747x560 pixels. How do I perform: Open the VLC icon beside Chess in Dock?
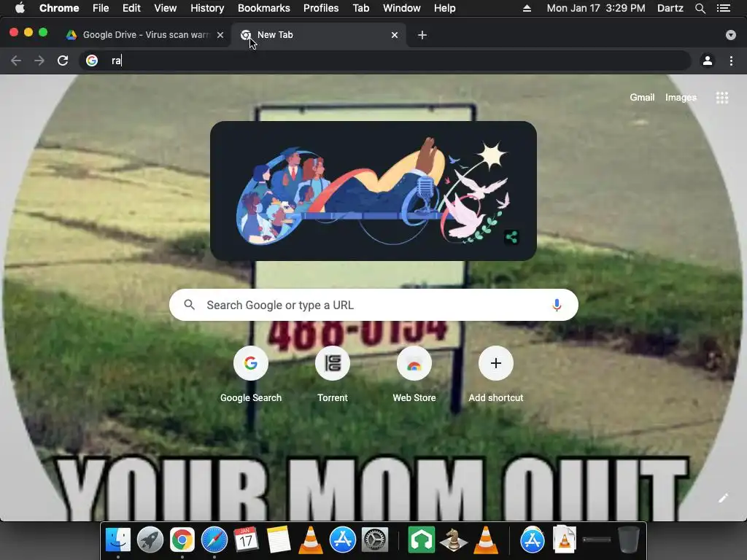[x=485, y=540]
